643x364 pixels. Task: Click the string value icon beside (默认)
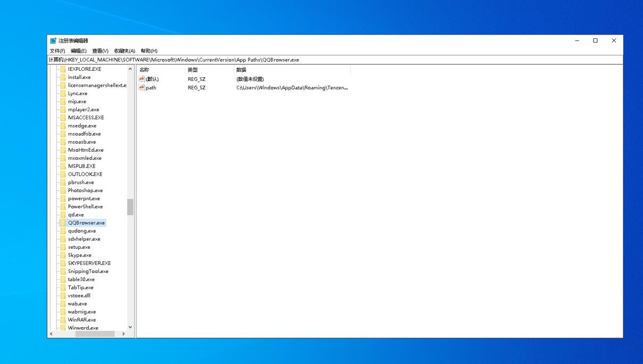click(x=142, y=79)
